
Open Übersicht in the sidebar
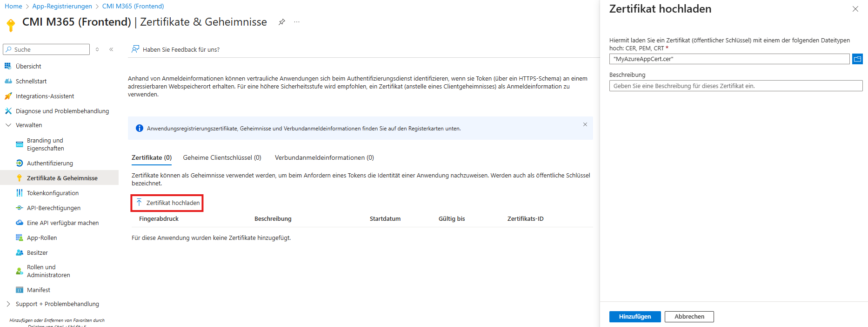28,66
